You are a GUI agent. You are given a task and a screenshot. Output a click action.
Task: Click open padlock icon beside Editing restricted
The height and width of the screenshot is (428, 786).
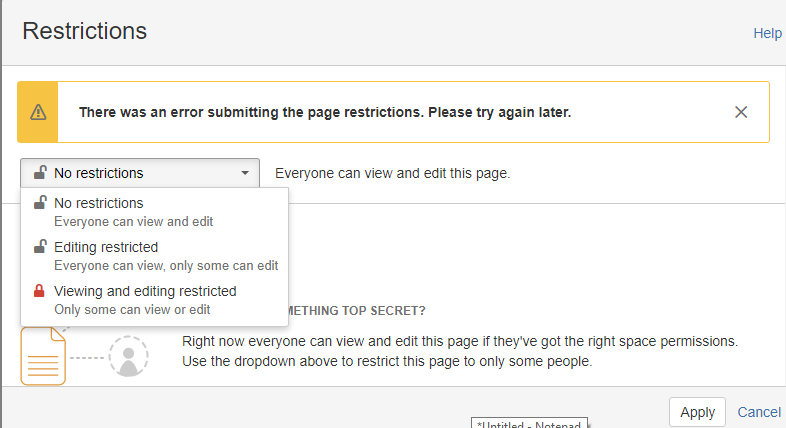[40, 246]
